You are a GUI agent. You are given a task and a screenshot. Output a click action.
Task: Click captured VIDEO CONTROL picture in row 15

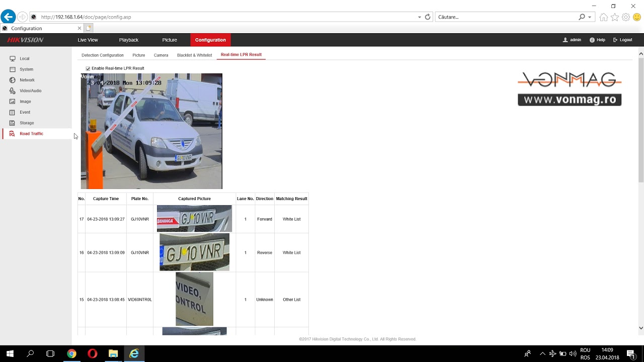coord(194,299)
